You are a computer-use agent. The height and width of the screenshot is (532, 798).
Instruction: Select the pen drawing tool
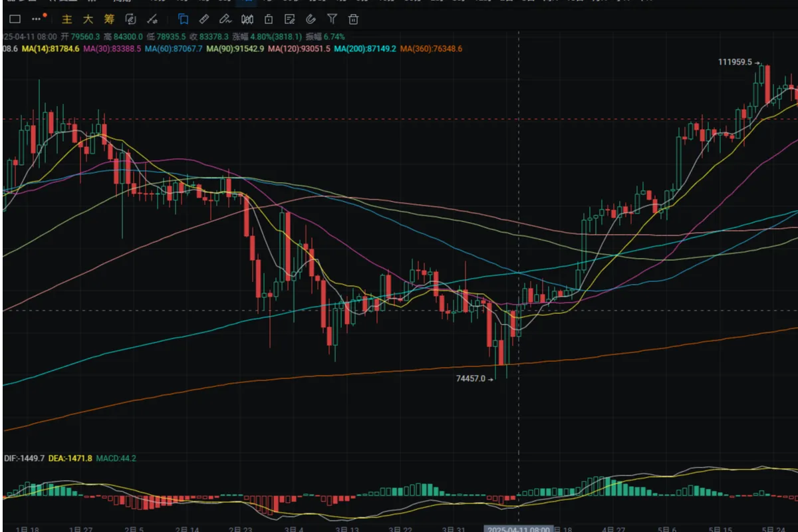click(225, 19)
